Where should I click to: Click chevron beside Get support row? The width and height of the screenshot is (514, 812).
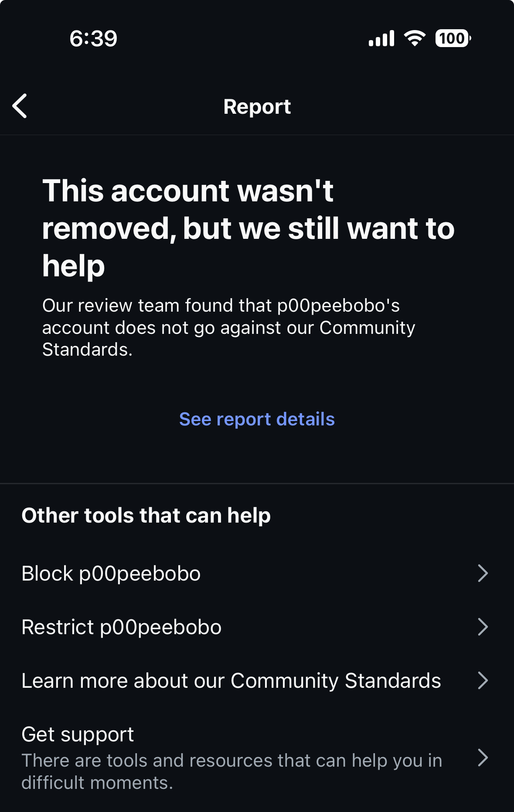(483, 758)
